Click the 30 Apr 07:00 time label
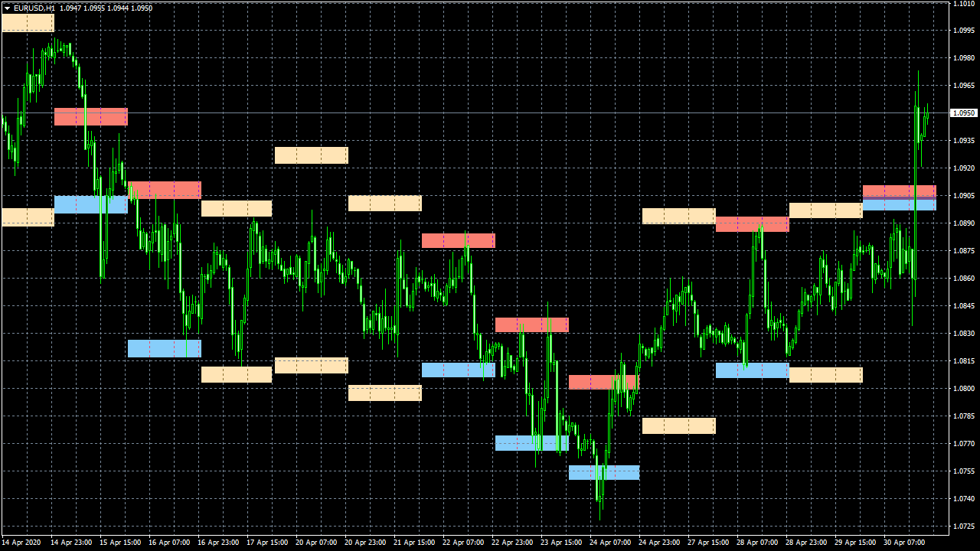980x551 pixels. point(904,543)
